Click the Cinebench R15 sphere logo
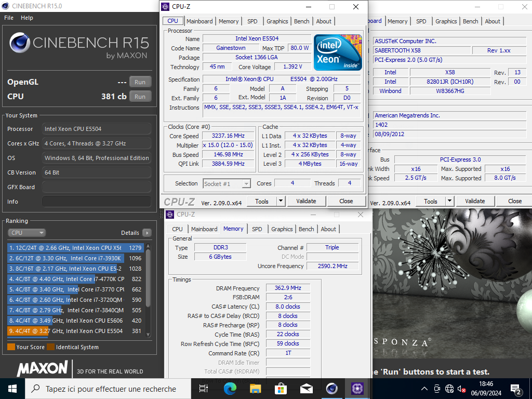 (20, 43)
